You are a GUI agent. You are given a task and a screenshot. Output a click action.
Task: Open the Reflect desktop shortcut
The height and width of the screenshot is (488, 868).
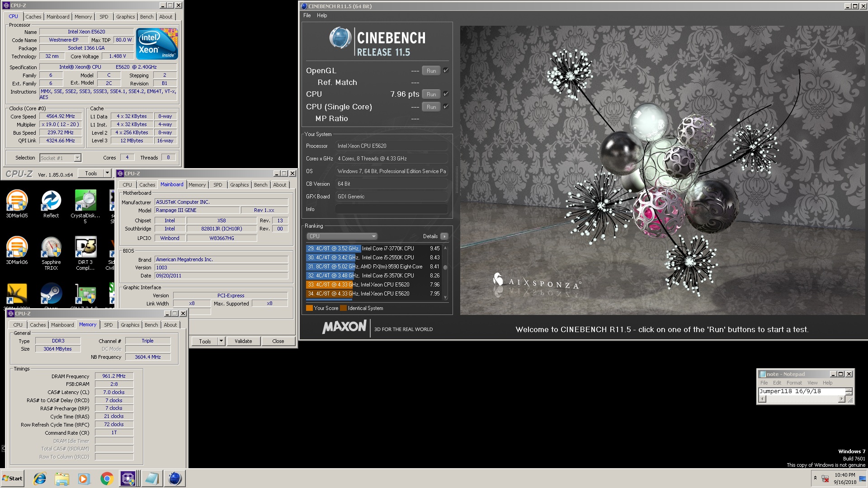(51, 204)
